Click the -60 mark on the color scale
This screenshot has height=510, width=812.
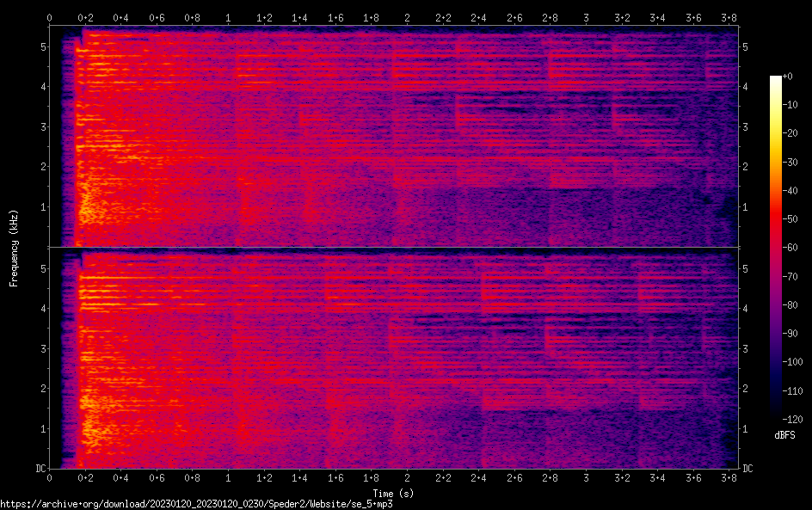(x=793, y=249)
